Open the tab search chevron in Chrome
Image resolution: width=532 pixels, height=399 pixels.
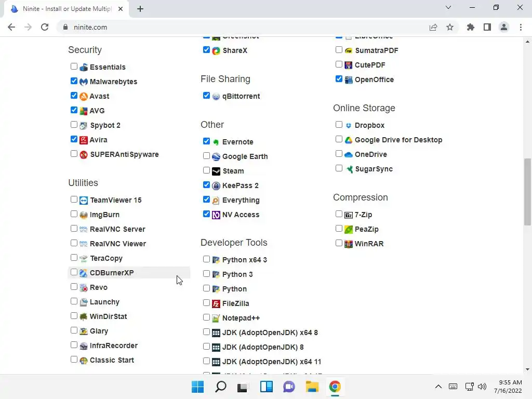pyautogui.click(x=448, y=7)
